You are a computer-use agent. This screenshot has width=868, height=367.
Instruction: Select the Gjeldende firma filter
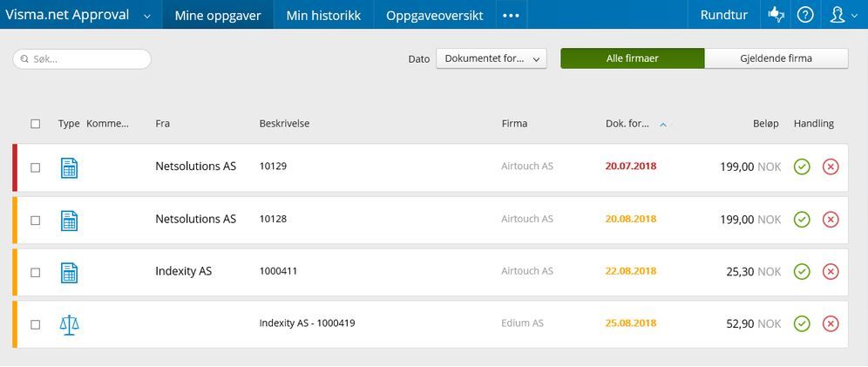tap(776, 58)
